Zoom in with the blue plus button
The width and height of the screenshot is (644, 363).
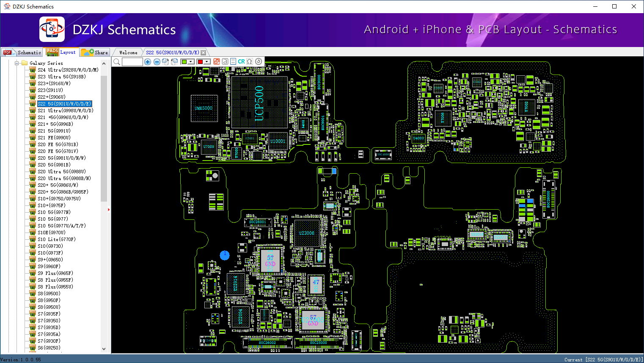pos(148,62)
